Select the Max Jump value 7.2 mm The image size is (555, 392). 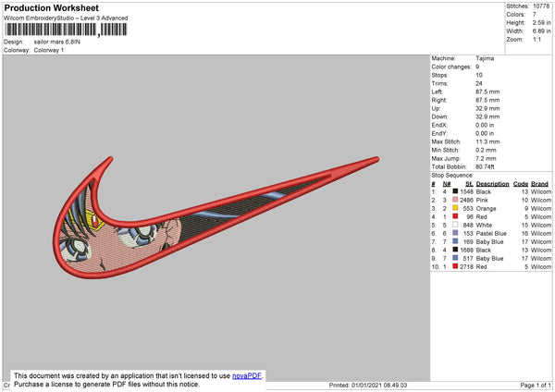pyautogui.click(x=486, y=158)
